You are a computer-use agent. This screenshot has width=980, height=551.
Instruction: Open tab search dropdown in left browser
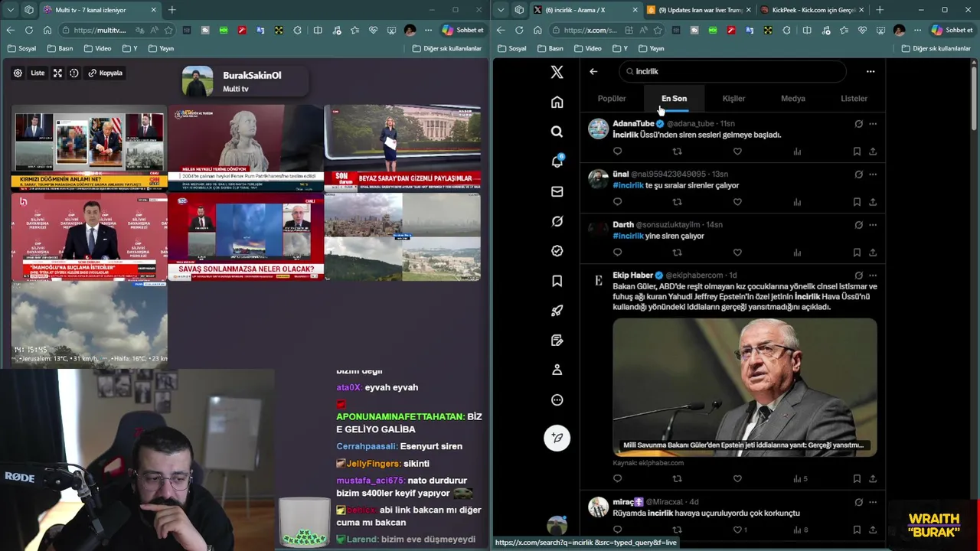pos(11,10)
